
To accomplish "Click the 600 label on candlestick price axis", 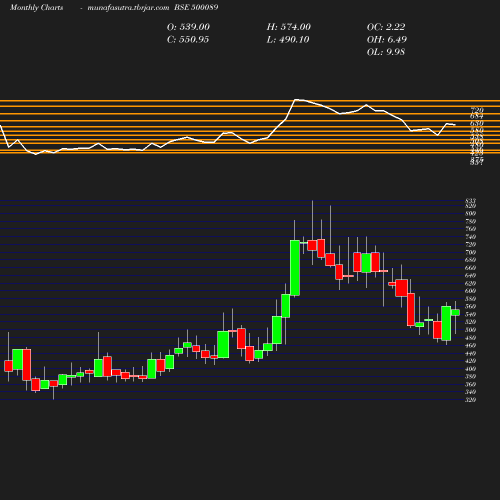I will [x=470, y=291].
